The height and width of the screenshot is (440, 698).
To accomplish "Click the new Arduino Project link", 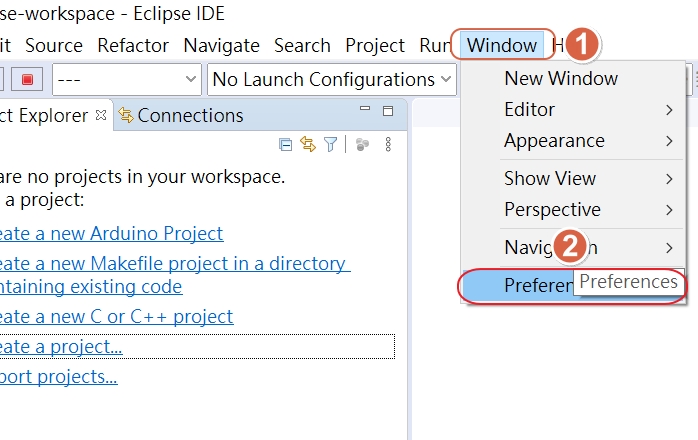I will 111,233.
